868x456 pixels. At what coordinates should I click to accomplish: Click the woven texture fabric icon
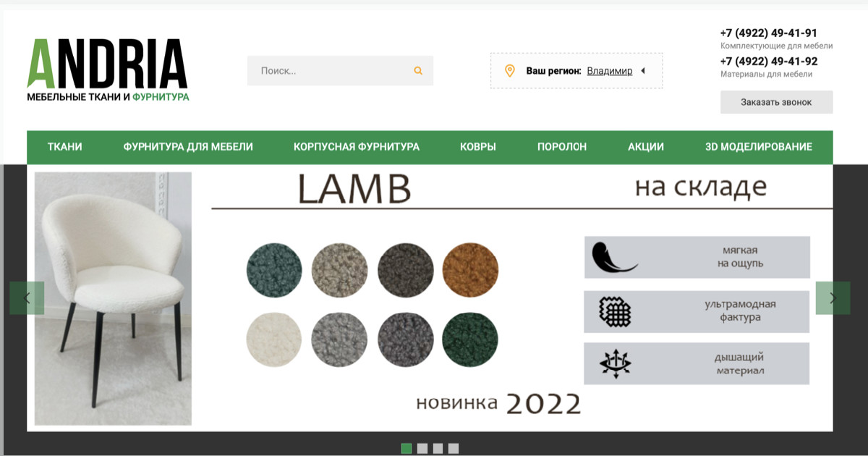click(x=615, y=312)
